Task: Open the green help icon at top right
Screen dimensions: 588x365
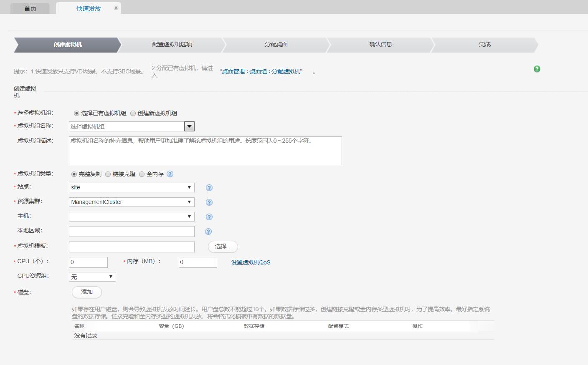Action: point(537,68)
